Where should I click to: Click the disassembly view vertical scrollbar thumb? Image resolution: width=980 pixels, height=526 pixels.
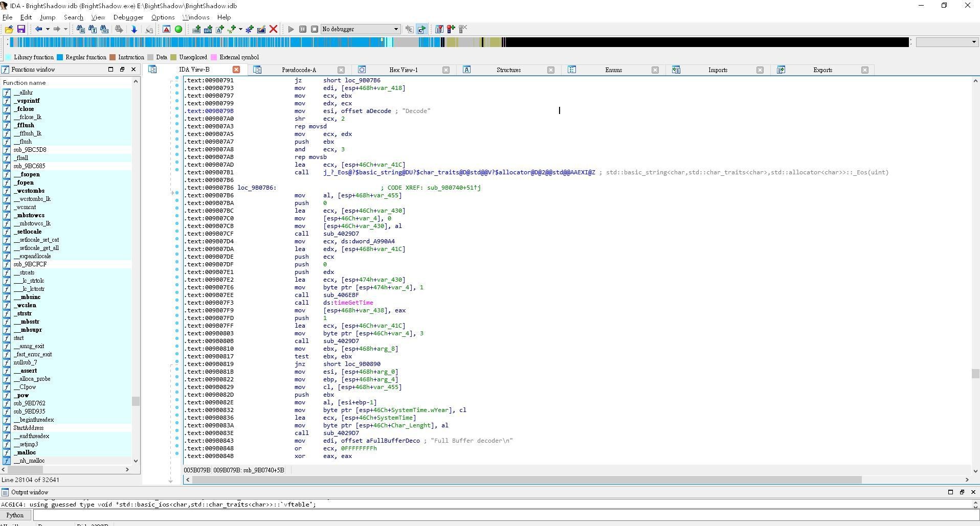point(975,374)
